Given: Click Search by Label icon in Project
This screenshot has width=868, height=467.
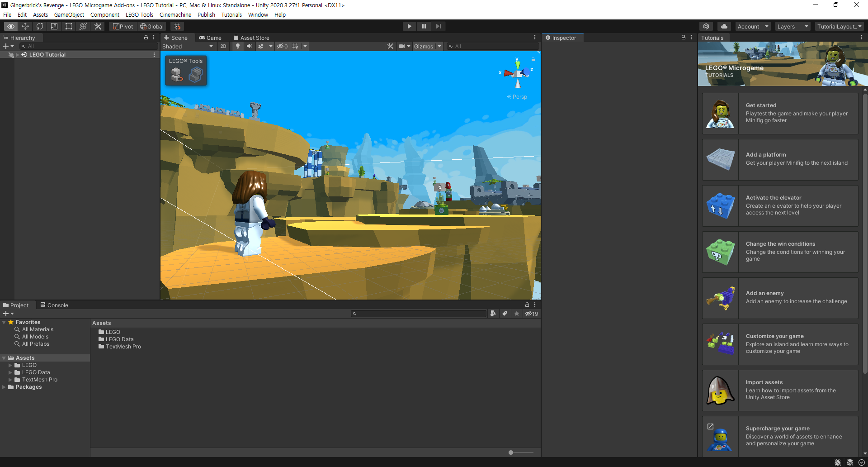Looking at the screenshot, I should (x=505, y=314).
